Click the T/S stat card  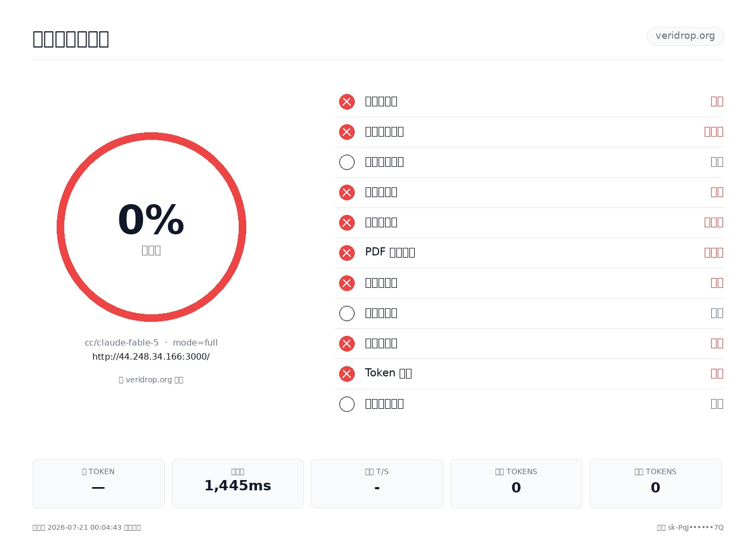point(377,483)
